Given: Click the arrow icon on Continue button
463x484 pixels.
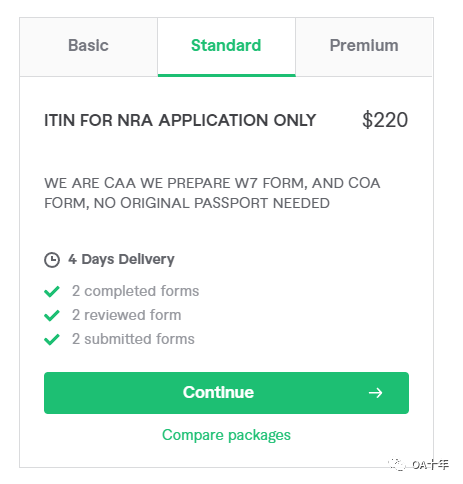Looking at the screenshot, I should (x=375, y=393).
